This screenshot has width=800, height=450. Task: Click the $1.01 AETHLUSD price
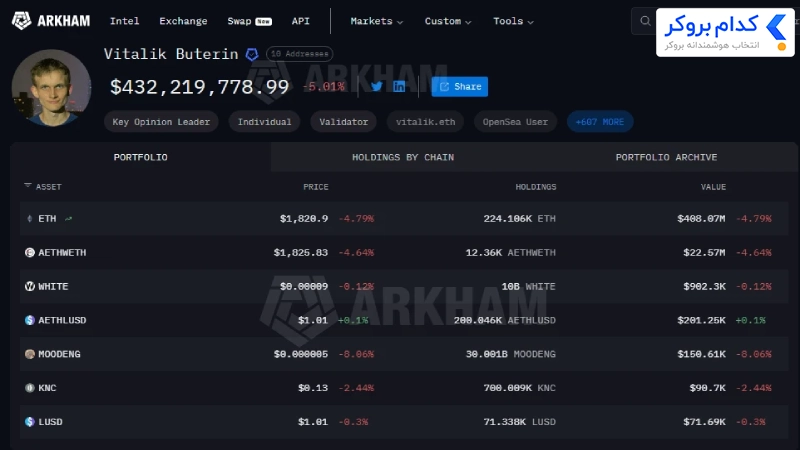(x=313, y=320)
